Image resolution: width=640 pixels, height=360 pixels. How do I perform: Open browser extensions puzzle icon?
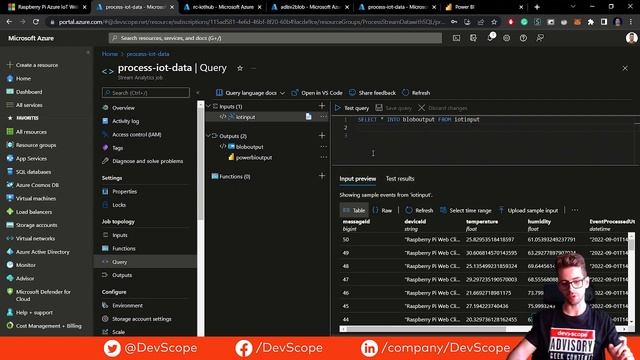pyautogui.click(x=591, y=22)
